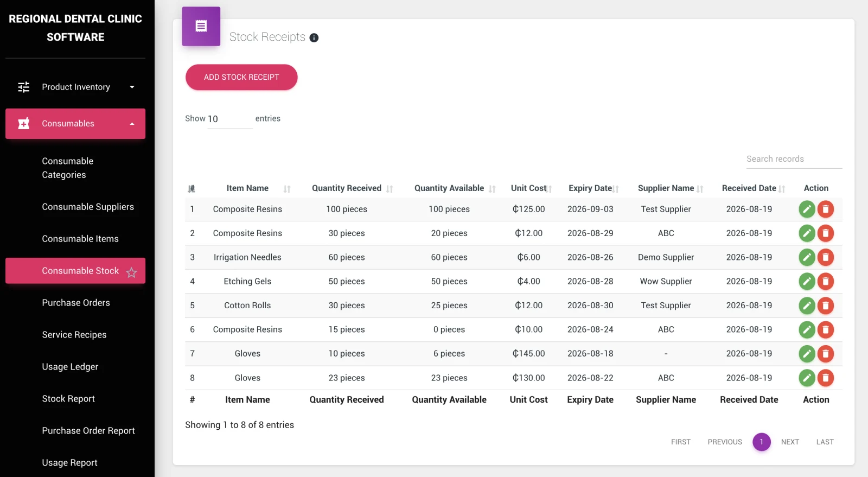Edit the 100 pieces Composite Resins receipt
The height and width of the screenshot is (477, 868).
[807, 209]
